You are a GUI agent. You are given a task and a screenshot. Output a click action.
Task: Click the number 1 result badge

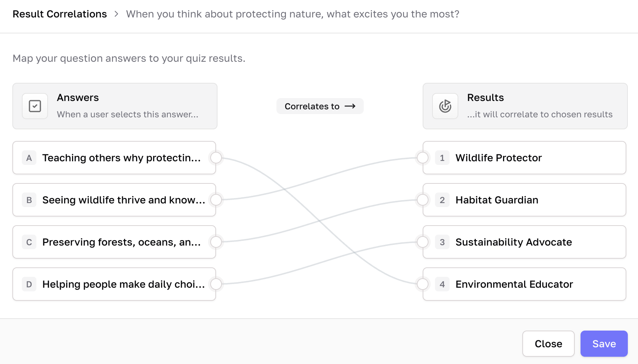(442, 158)
